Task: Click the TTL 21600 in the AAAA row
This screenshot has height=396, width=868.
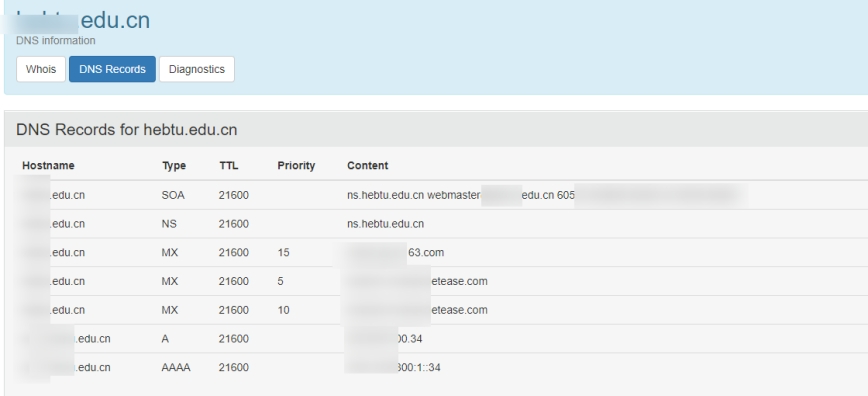Action: (234, 368)
